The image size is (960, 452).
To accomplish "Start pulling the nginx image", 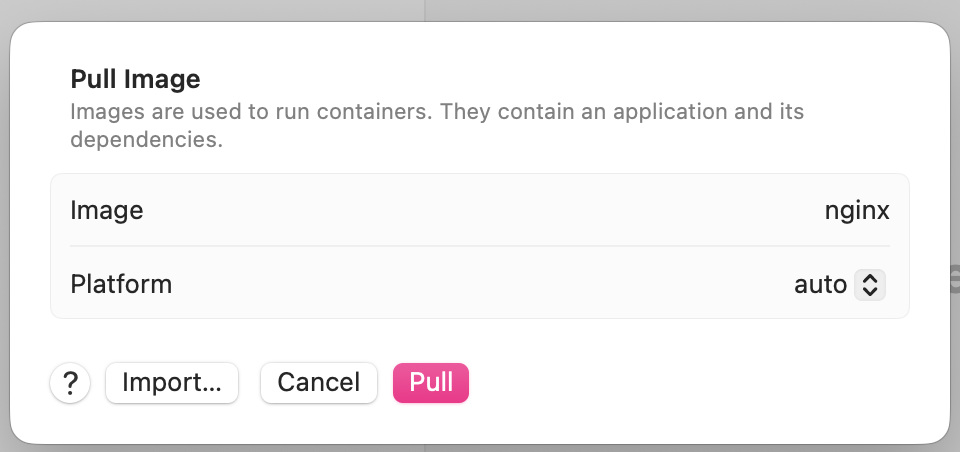I will [431, 382].
